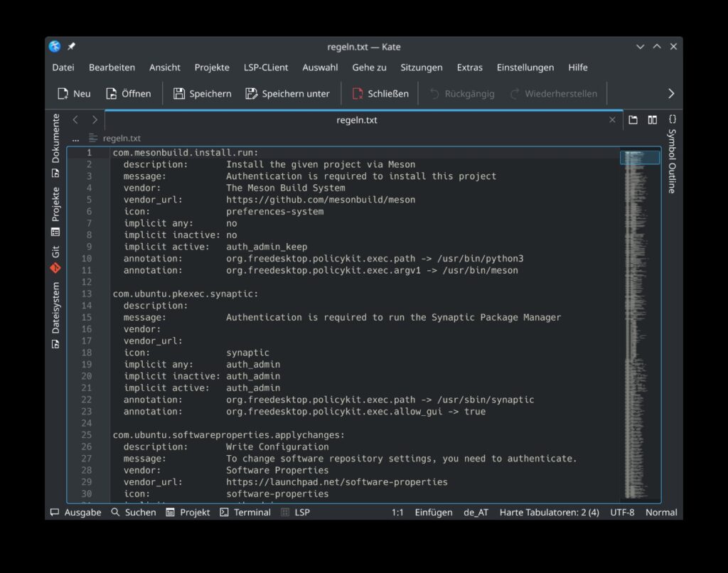Open the Normal highlighting mode selector

[661, 512]
